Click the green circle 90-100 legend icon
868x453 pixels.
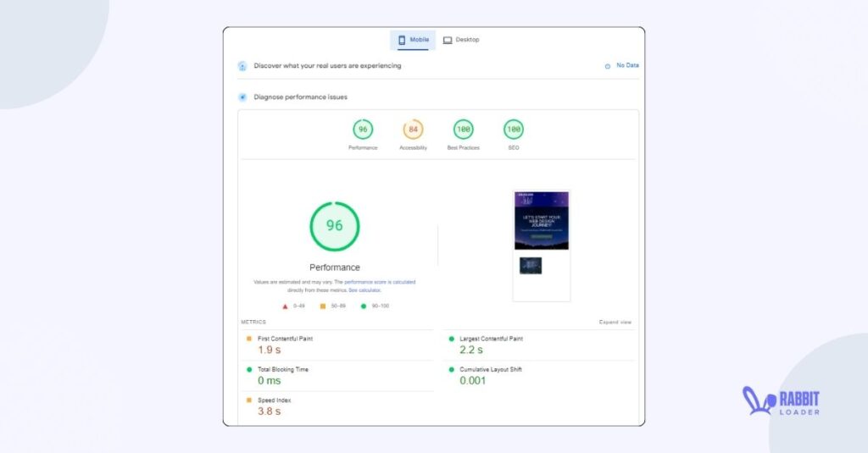click(363, 307)
